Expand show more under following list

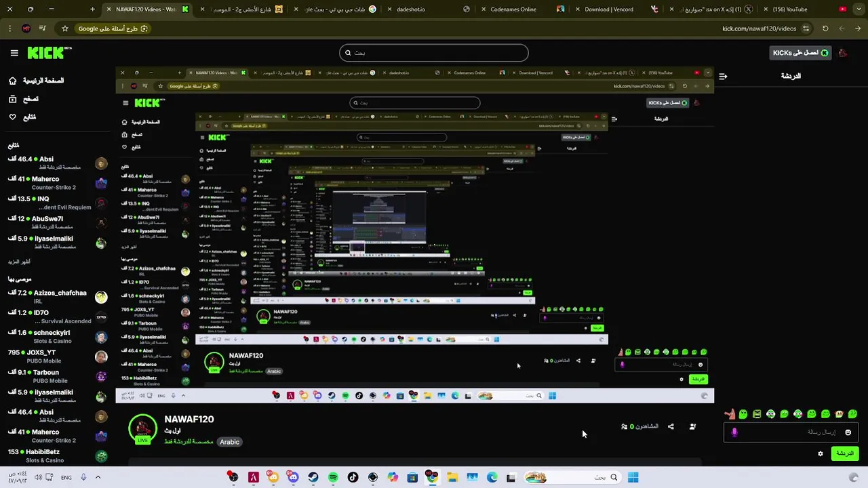19,262
